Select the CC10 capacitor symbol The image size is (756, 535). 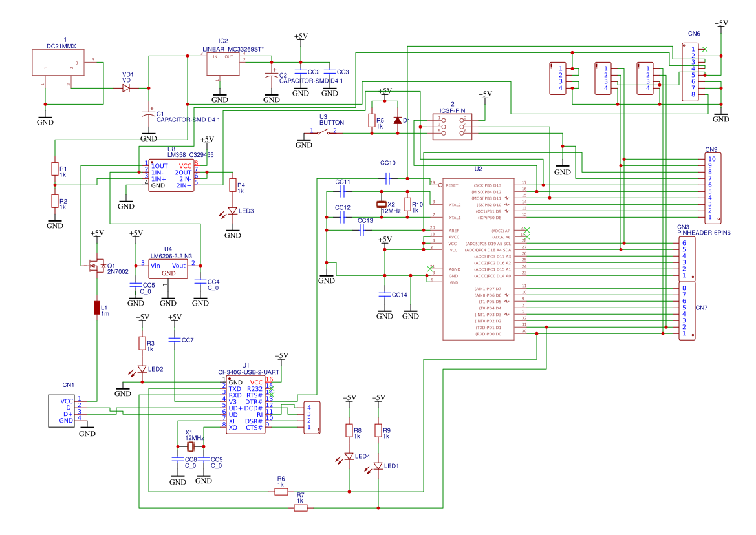[387, 178]
